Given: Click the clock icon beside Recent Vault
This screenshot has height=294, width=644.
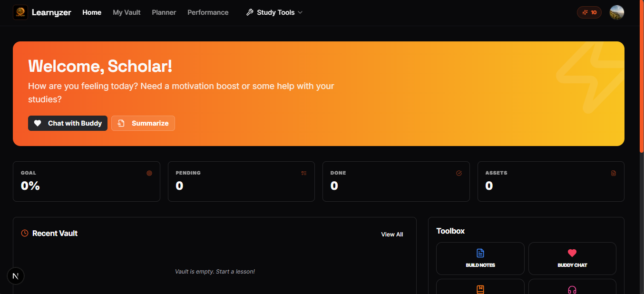Looking at the screenshot, I should 24,233.
